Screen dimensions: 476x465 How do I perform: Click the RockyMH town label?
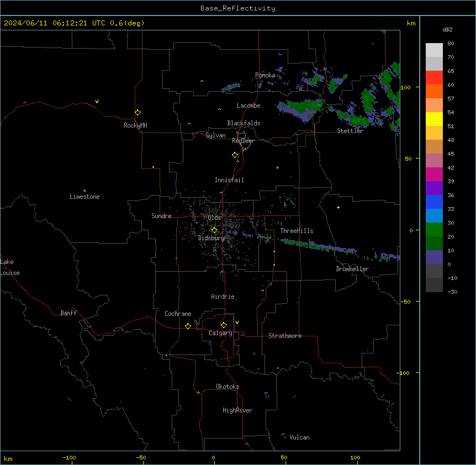(135, 125)
